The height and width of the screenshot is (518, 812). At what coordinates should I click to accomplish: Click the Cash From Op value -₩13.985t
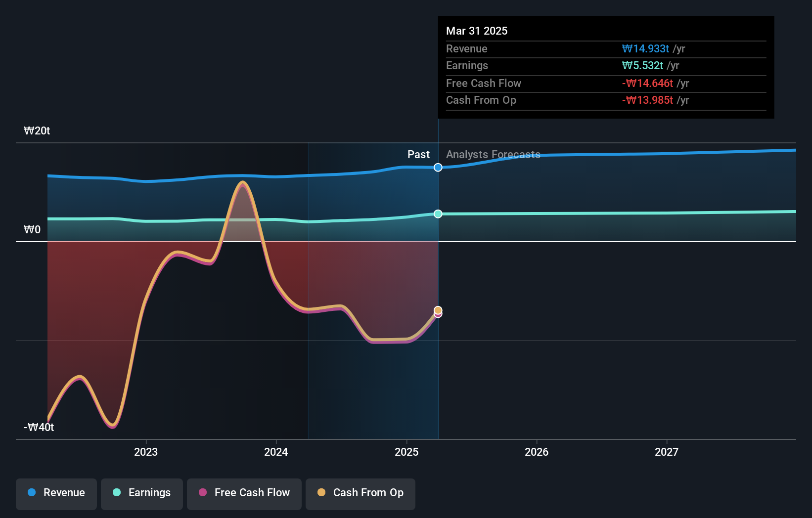647,100
